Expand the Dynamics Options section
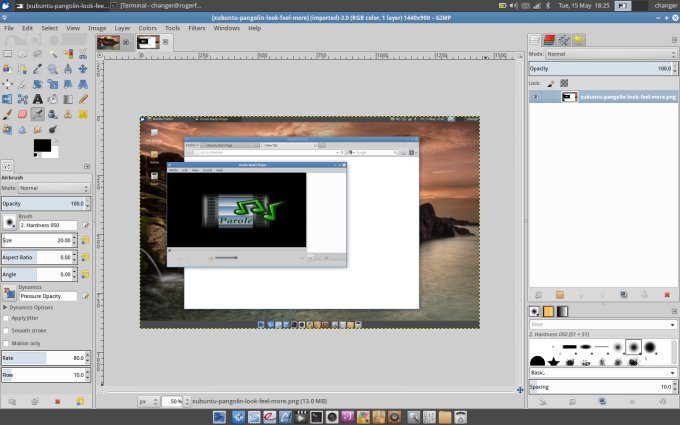This screenshot has height=425, width=680. pos(5,306)
